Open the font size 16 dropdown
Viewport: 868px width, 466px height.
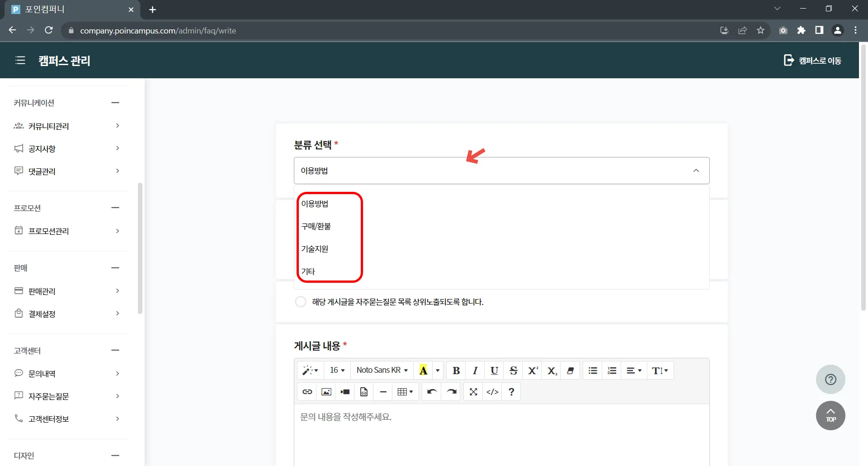coord(337,371)
